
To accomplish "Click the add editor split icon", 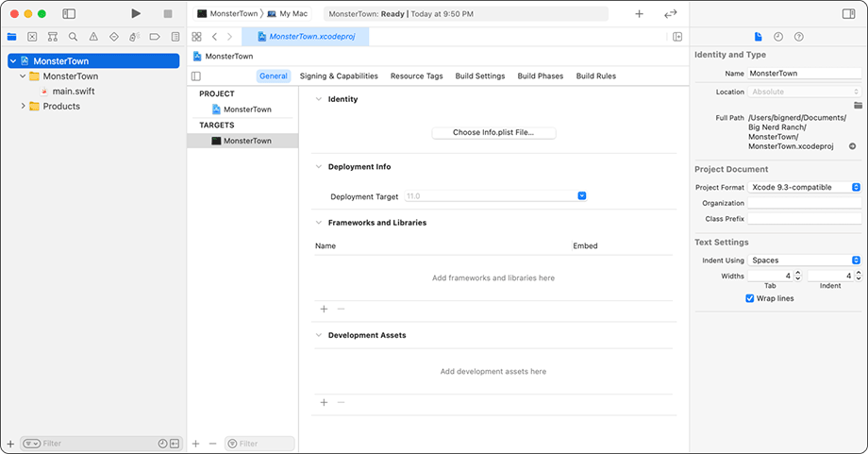I will point(677,37).
